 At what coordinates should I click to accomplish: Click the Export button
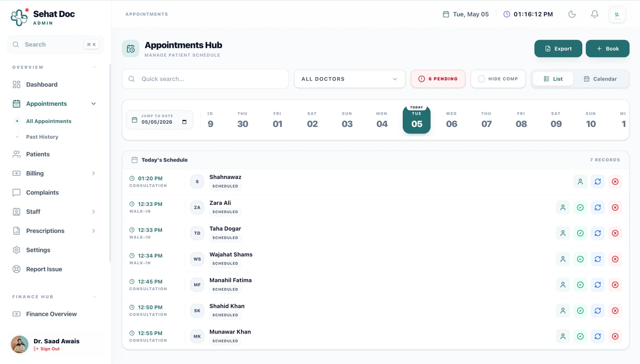(x=558, y=49)
